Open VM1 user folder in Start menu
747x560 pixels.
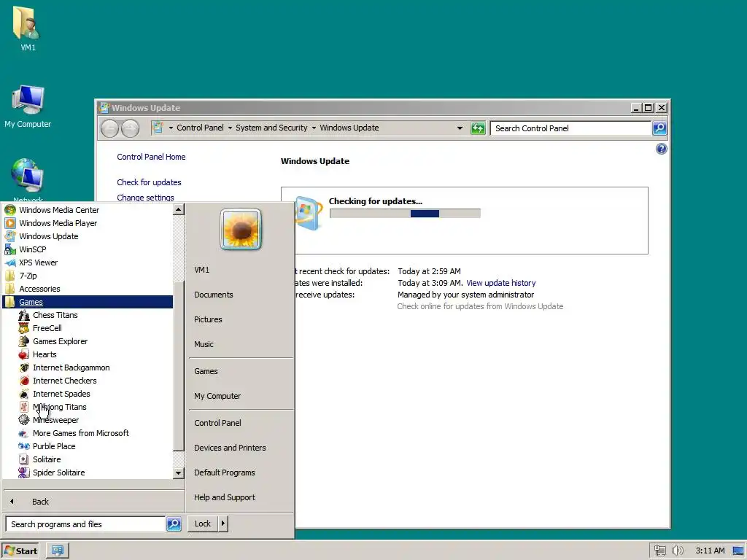coord(201,270)
